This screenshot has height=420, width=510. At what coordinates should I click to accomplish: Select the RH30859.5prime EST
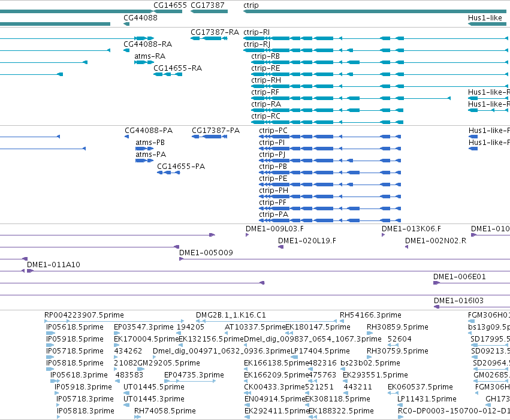point(370,333)
